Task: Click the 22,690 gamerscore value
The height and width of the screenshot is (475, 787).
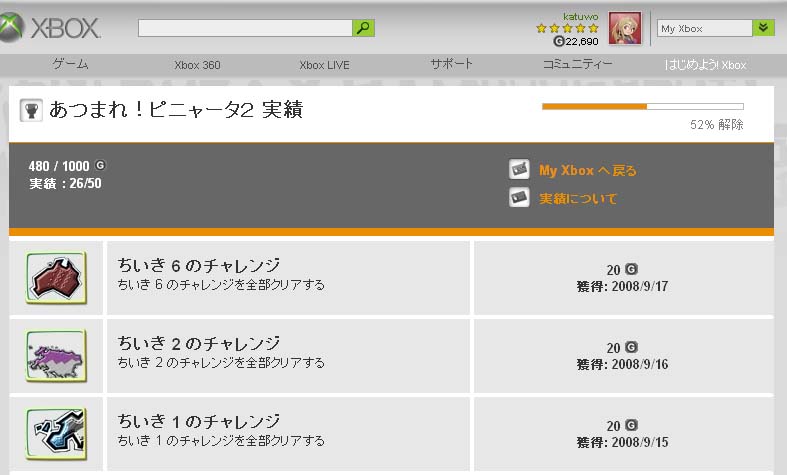Action: coord(582,42)
